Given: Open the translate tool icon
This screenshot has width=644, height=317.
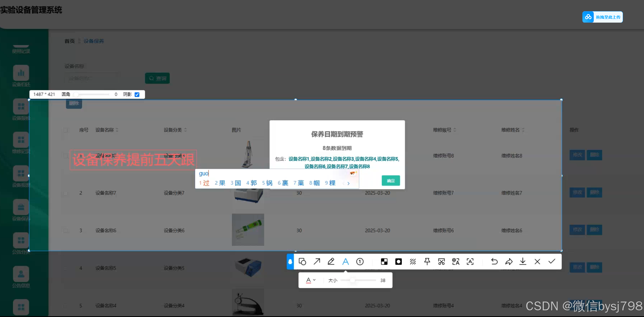Looking at the screenshot, I should 456,262.
